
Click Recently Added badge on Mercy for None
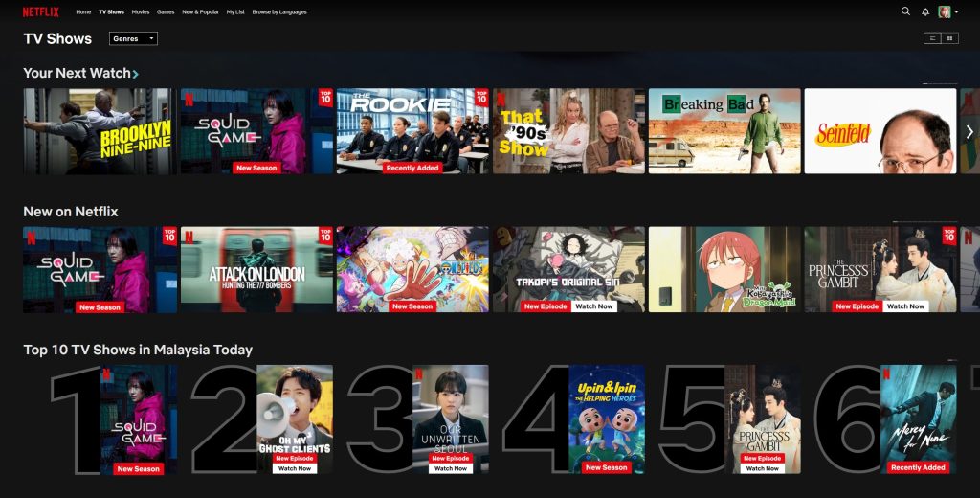tap(918, 467)
